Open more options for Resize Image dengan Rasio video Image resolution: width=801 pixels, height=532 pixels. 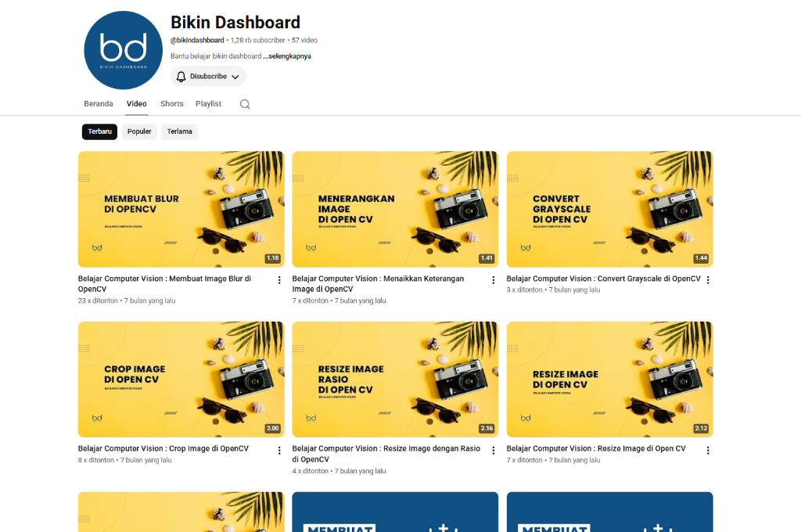pyautogui.click(x=493, y=450)
